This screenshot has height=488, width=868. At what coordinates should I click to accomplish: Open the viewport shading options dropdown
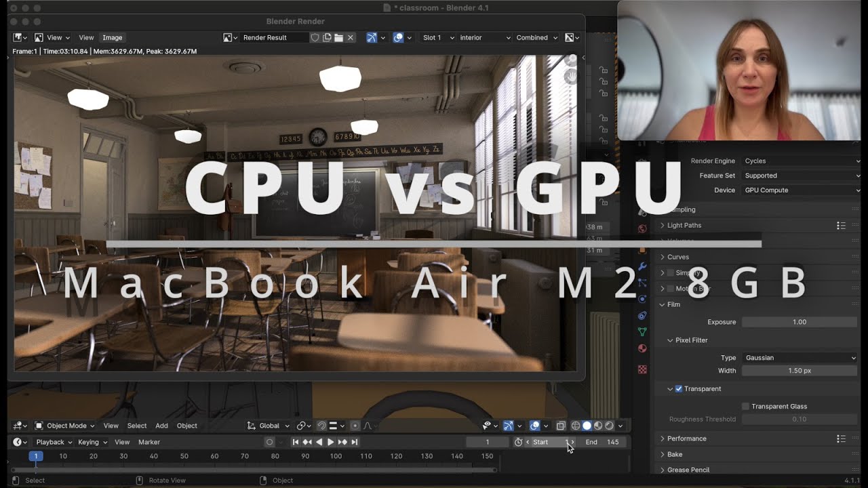click(620, 426)
